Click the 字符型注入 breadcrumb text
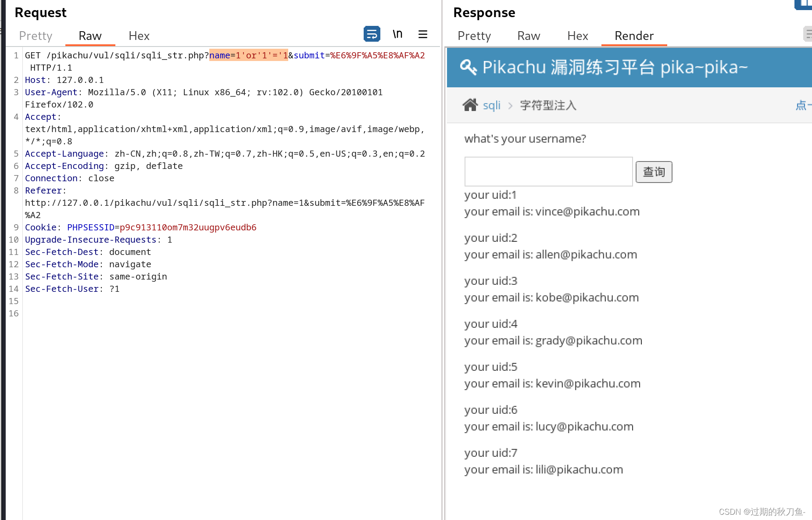This screenshot has height=520, width=812. 548,105
